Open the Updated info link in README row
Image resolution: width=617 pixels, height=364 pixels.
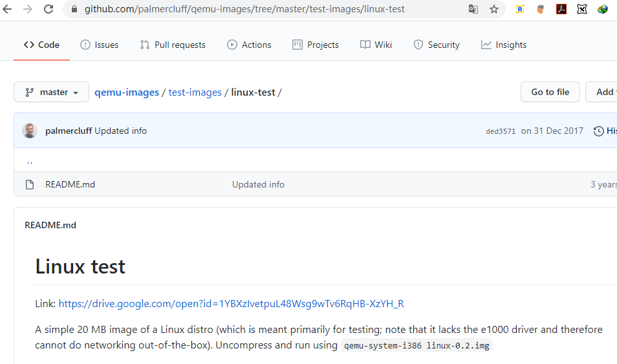pos(258,184)
